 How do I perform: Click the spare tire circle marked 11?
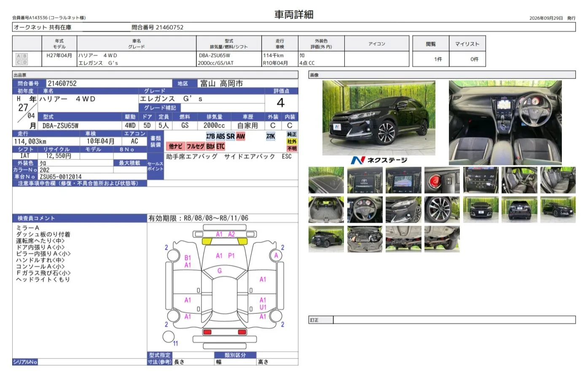[169, 337]
